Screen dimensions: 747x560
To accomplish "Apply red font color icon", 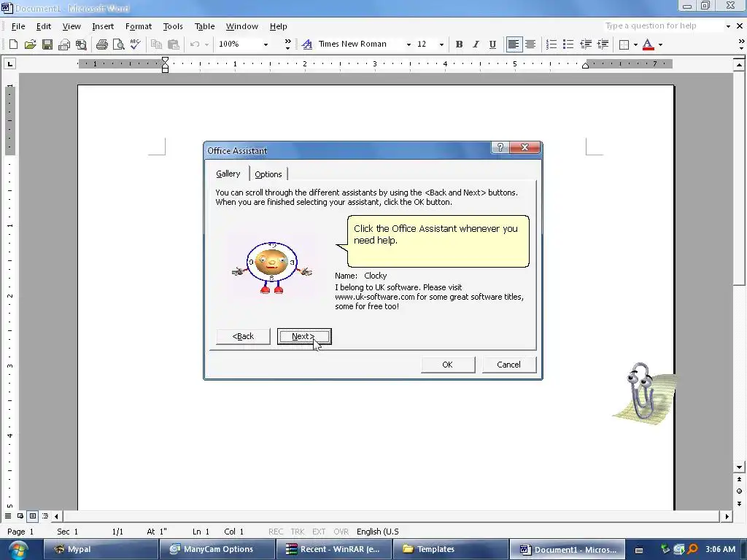I will click(648, 44).
